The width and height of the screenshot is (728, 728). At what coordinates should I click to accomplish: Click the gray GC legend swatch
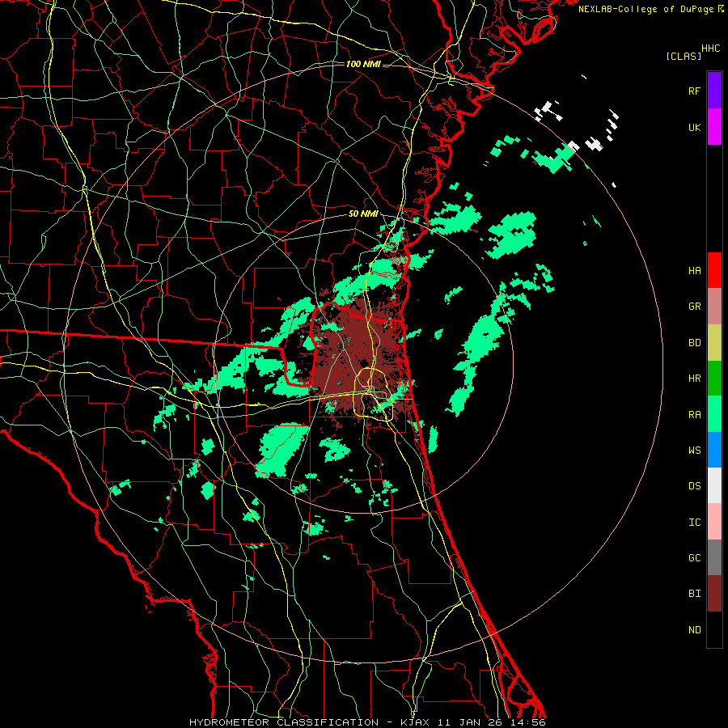pyautogui.click(x=714, y=557)
